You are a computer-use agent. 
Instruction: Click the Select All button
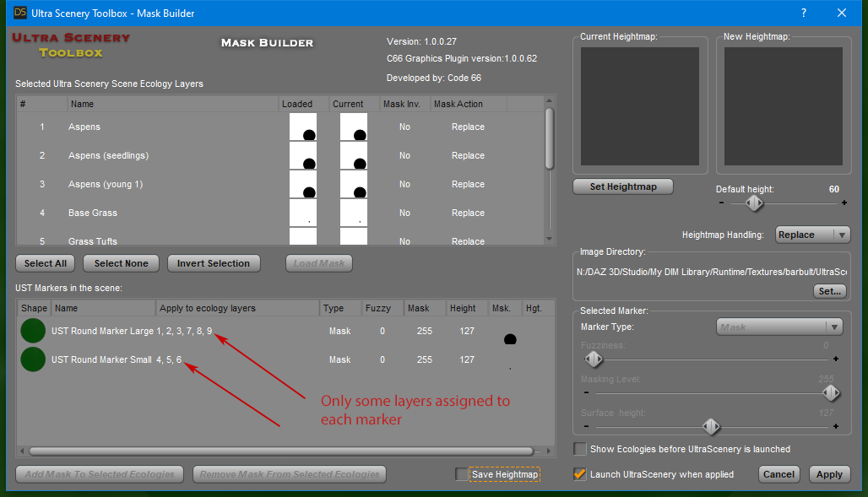[x=46, y=263]
